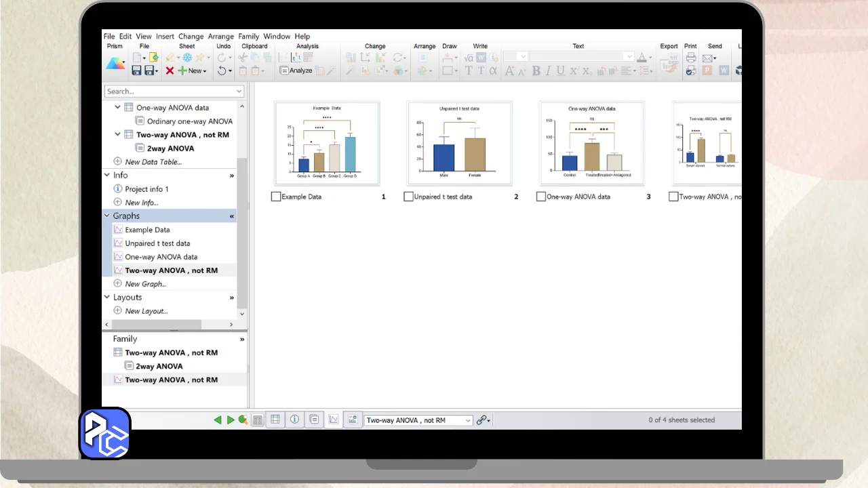
Task: Open the One-way ANOVA data graph thumbnail
Action: [592, 143]
